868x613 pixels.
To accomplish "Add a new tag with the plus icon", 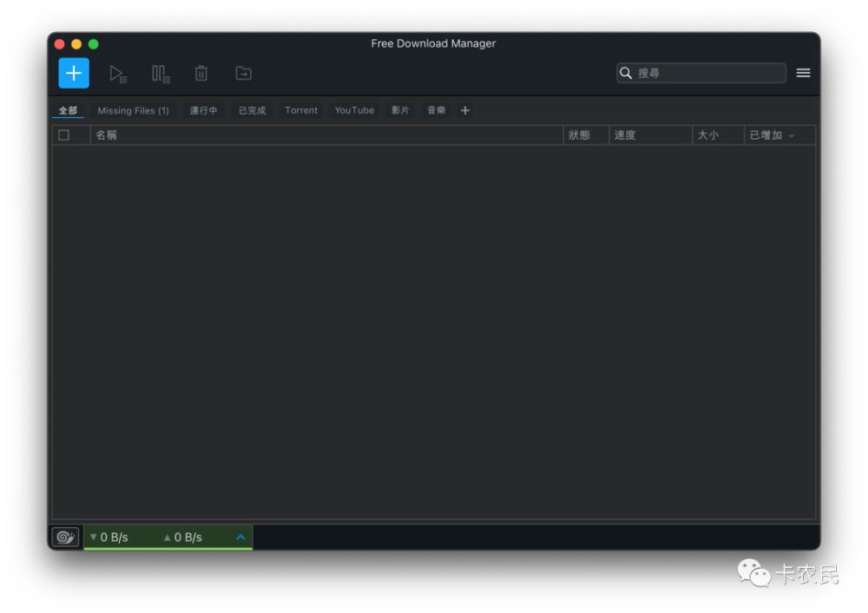I will pyautogui.click(x=465, y=111).
